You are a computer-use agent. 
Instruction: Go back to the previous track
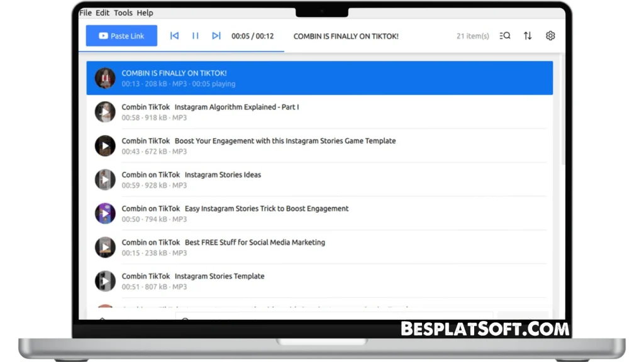[x=174, y=36]
